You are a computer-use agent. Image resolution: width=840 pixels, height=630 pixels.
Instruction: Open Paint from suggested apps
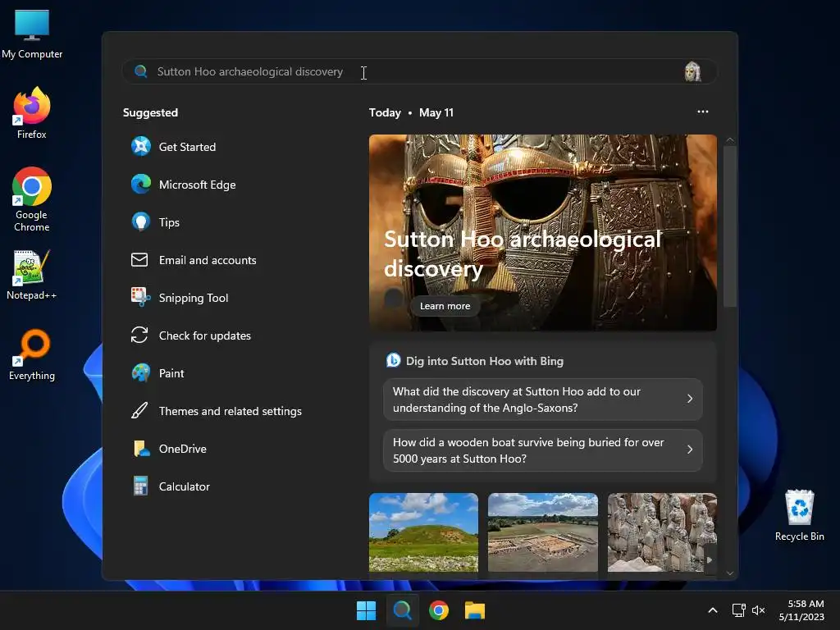[157, 373]
